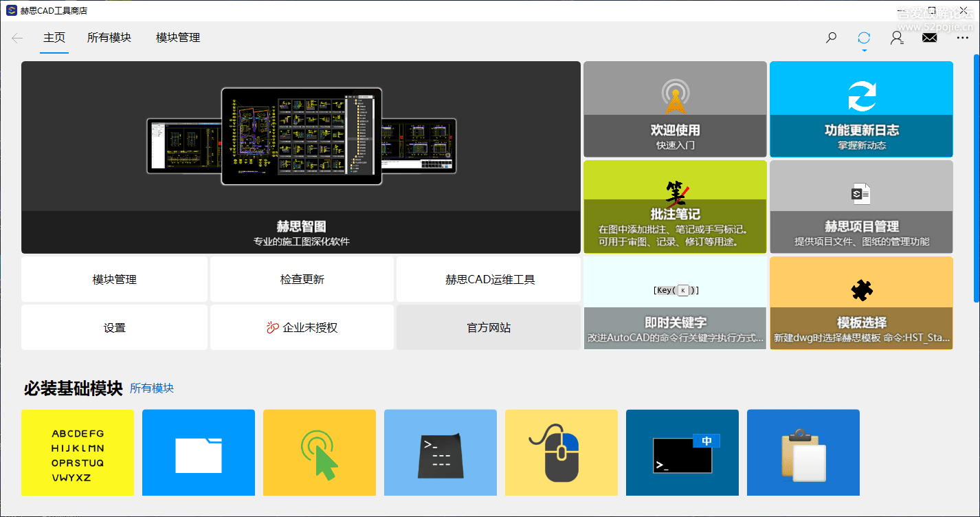980x517 pixels.
Task: Click the back arrow button
Action: [17, 38]
